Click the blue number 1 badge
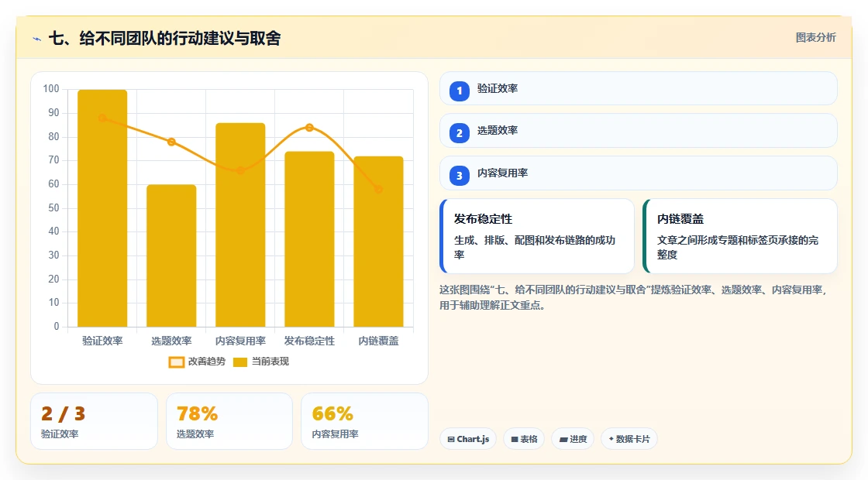Screen dimensions: 868x480 pos(460,91)
